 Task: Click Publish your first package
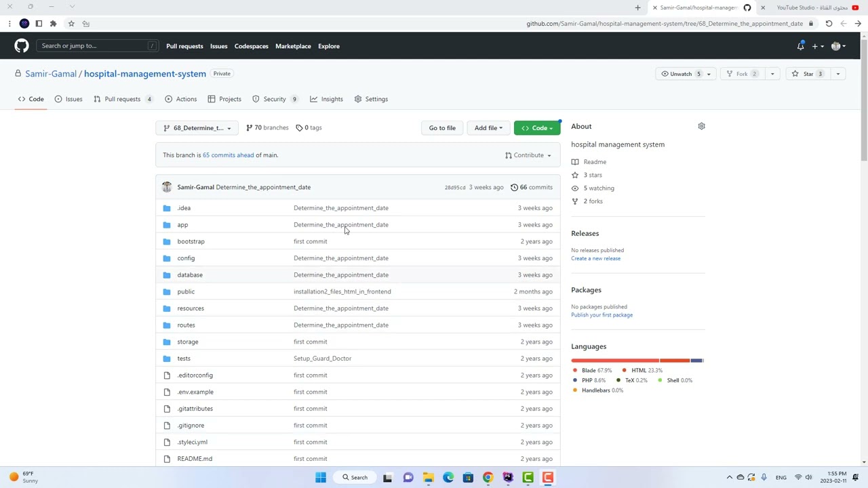coord(601,315)
